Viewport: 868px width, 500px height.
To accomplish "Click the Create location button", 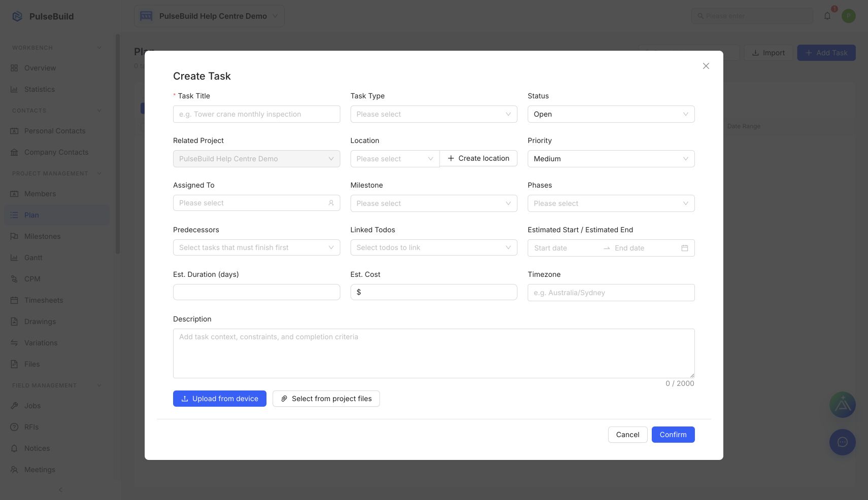I will click(478, 158).
